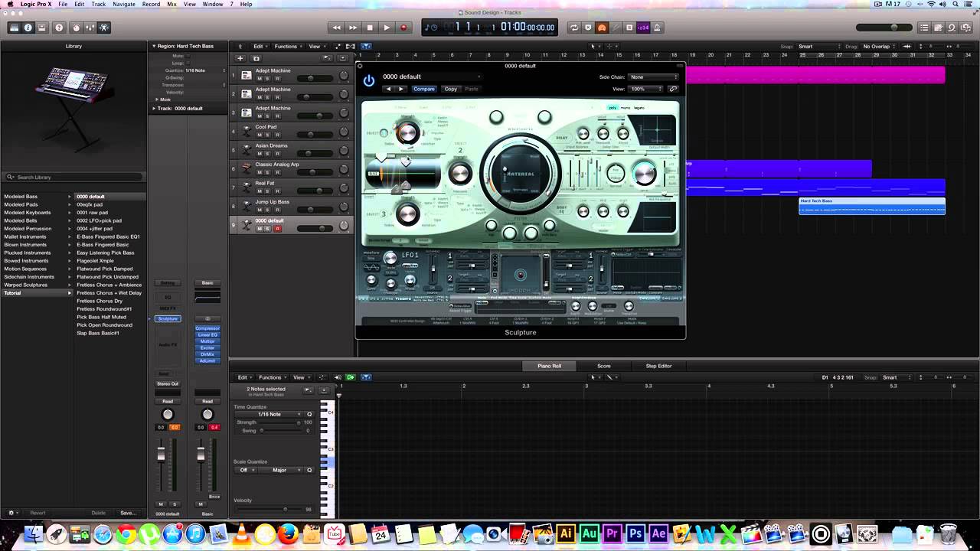Open Tracks area Functions menu
This screenshot has width=980, height=551.
tap(287, 47)
